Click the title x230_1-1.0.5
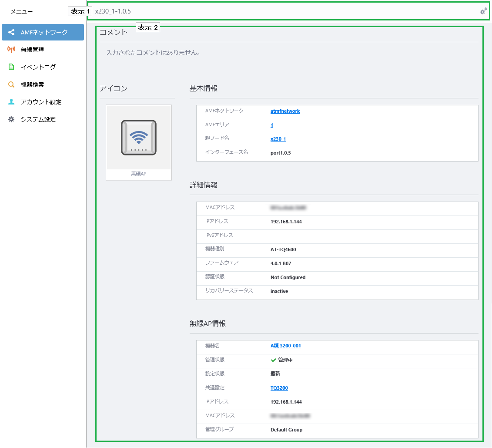The image size is (492, 448). pos(113,11)
